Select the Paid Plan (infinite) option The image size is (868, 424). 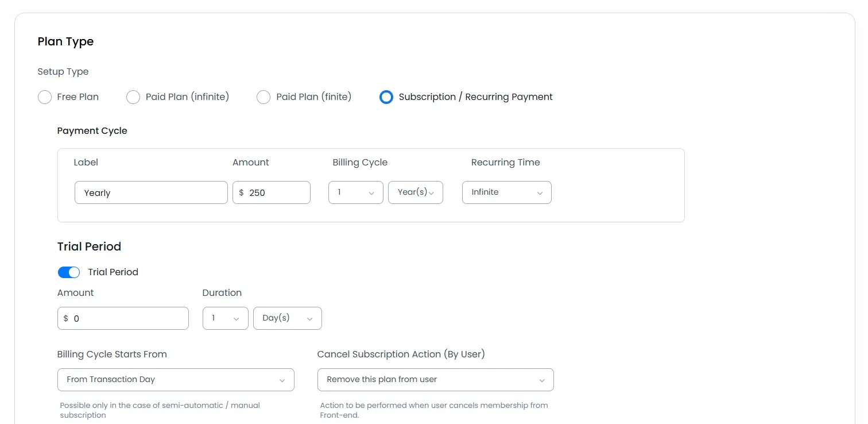(133, 97)
